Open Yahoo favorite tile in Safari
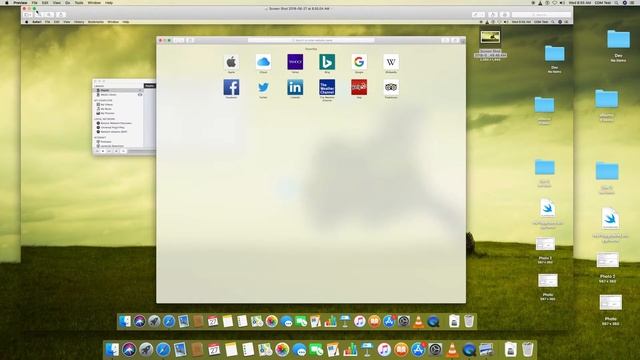640x360 pixels. (x=295, y=62)
